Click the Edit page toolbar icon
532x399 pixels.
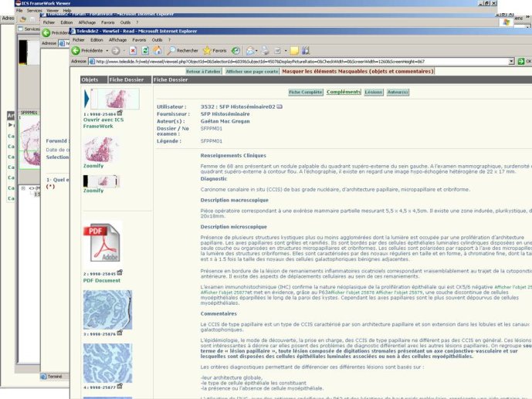point(277,51)
